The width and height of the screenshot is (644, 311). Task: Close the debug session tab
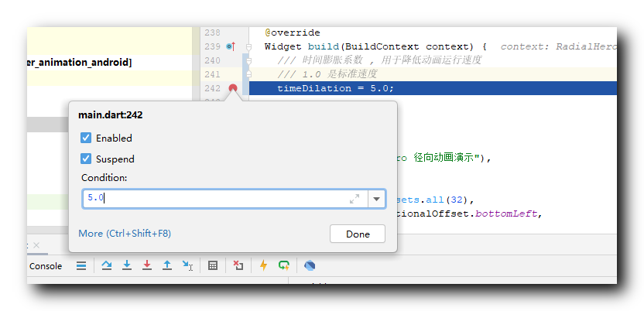pyautogui.click(x=36, y=245)
